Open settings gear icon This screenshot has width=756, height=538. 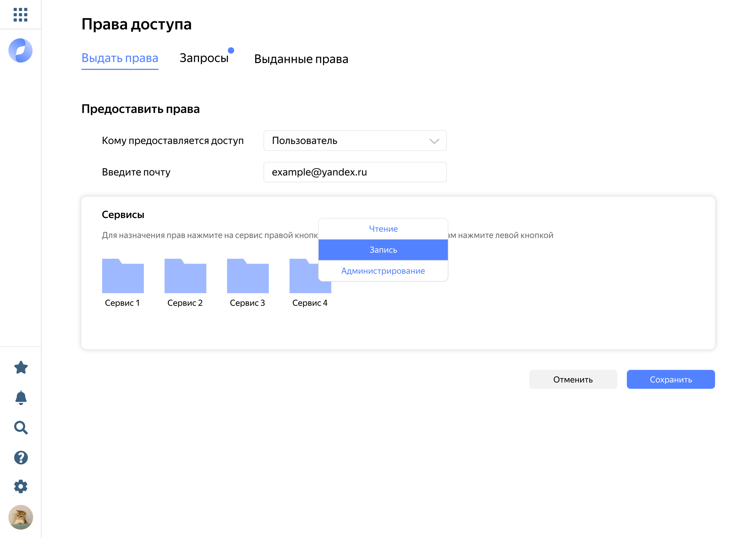click(x=21, y=486)
